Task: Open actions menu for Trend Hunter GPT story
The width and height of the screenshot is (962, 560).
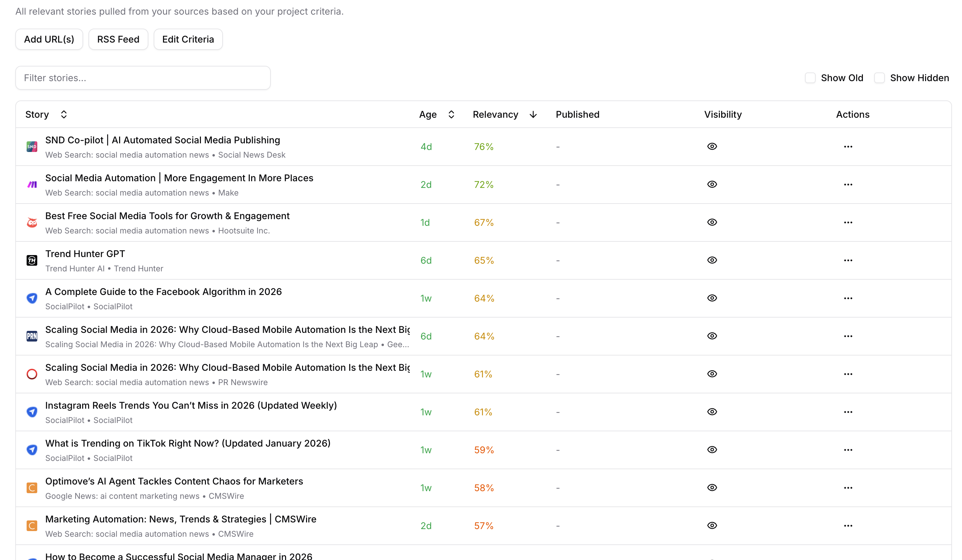Action: (x=848, y=260)
